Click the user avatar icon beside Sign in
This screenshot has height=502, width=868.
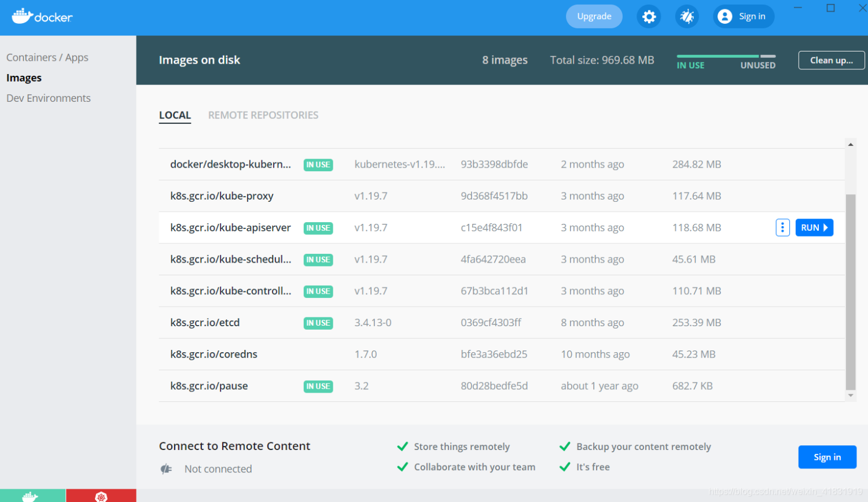(x=725, y=16)
